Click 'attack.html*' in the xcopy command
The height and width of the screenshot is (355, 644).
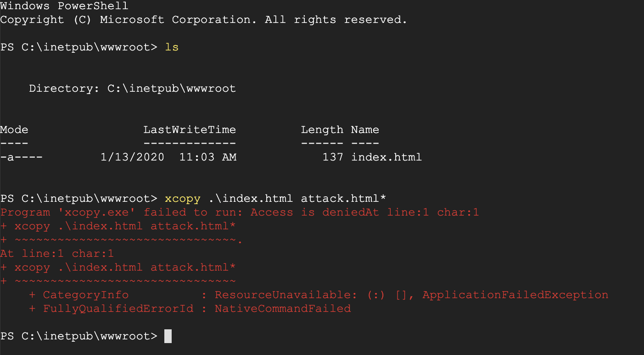tap(344, 199)
